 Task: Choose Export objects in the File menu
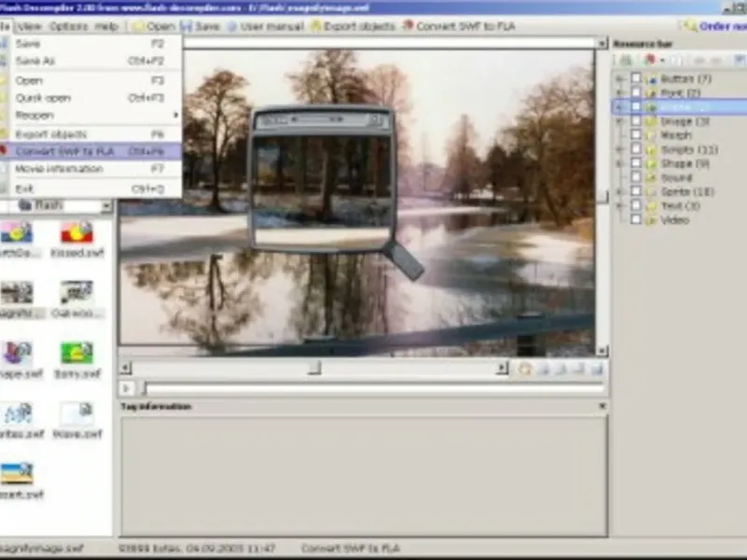pos(91,133)
